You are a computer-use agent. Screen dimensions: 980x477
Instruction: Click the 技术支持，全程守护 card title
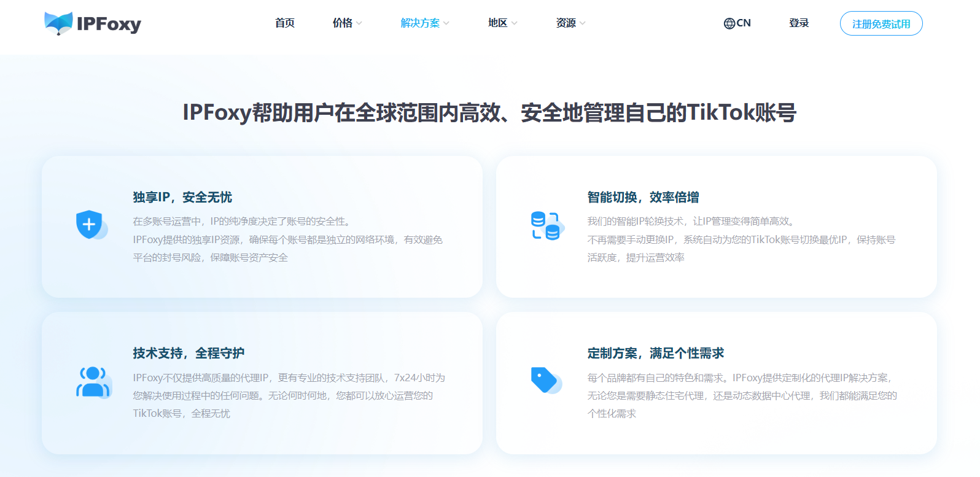(189, 353)
